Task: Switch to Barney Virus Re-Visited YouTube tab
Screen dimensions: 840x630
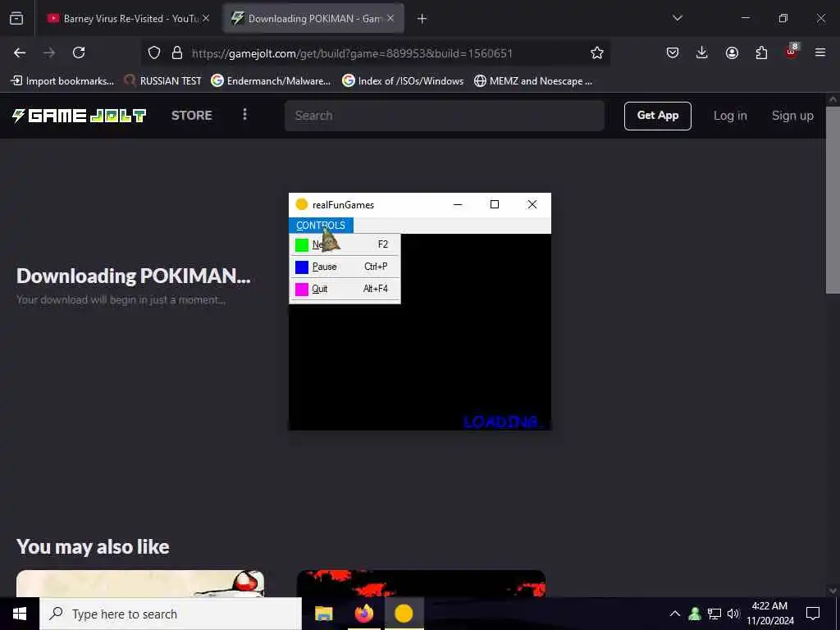Action: click(x=127, y=18)
